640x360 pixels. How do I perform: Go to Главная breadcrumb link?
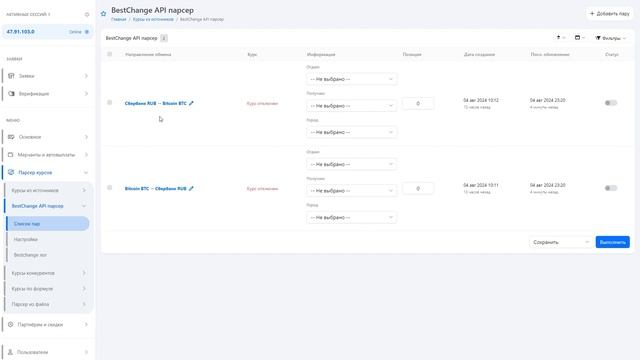pos(118,19)
